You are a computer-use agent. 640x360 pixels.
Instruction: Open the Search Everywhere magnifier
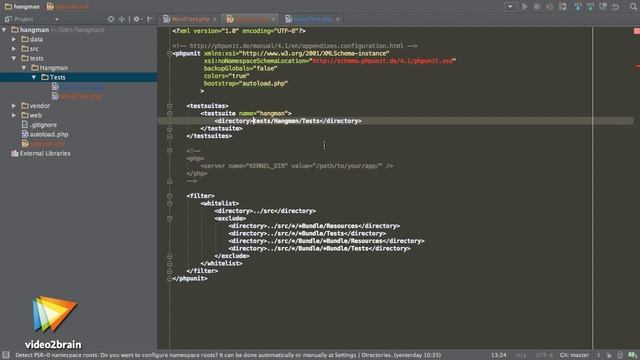click(633, 7)
